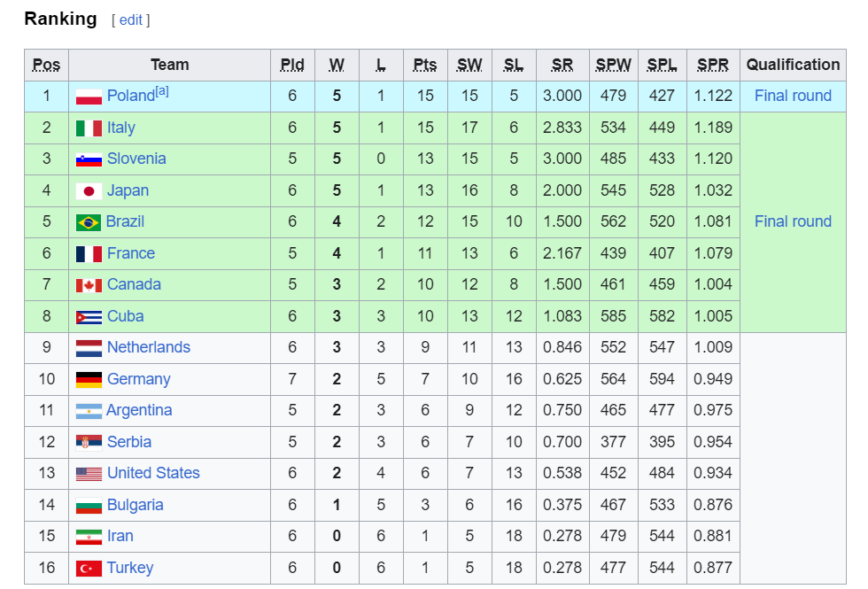868x589 pixels.
Task: Open the Argentina team link
Action: (139, 410)
